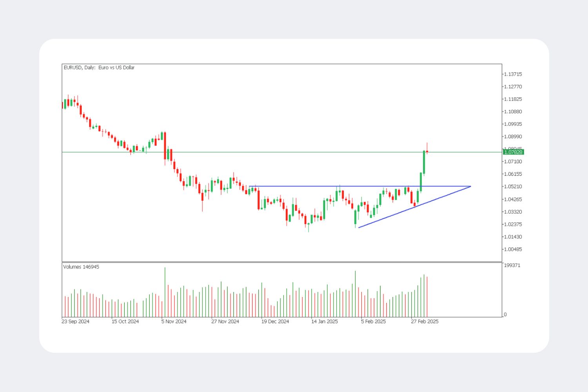Click the 19 Dec 2024 date label
The image size is (588, 392).
[x=275, y=321]
